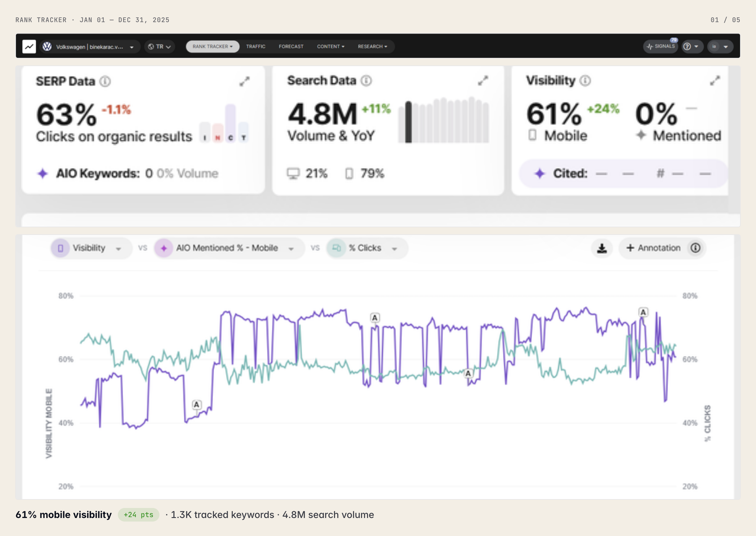756x536 pixels.
Task: Open the TR country selector
Action: click(x=159, y=47)
